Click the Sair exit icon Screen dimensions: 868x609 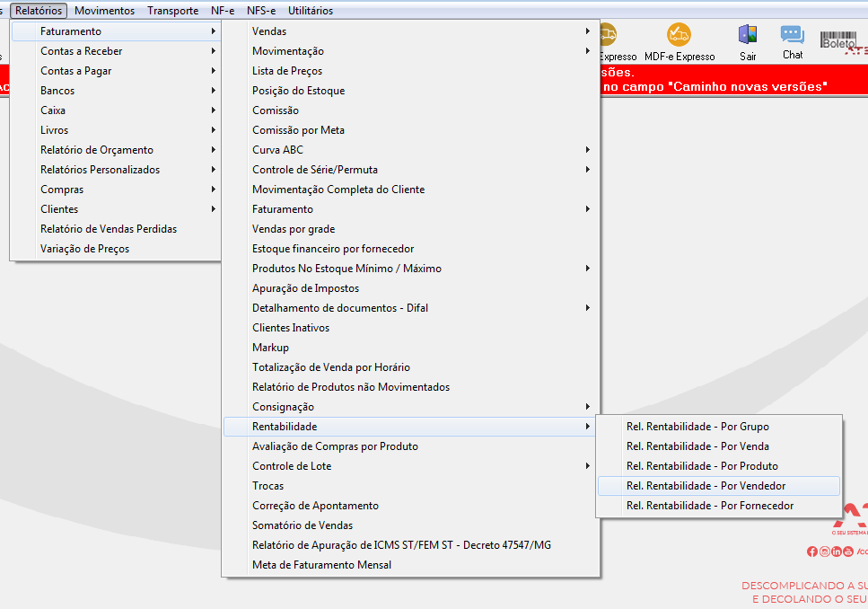coord(748,34)
